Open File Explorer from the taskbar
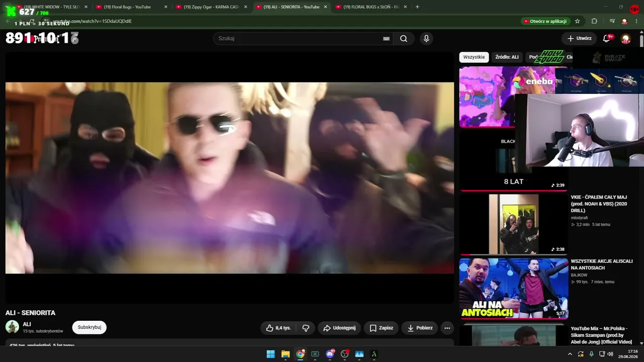 285,354
